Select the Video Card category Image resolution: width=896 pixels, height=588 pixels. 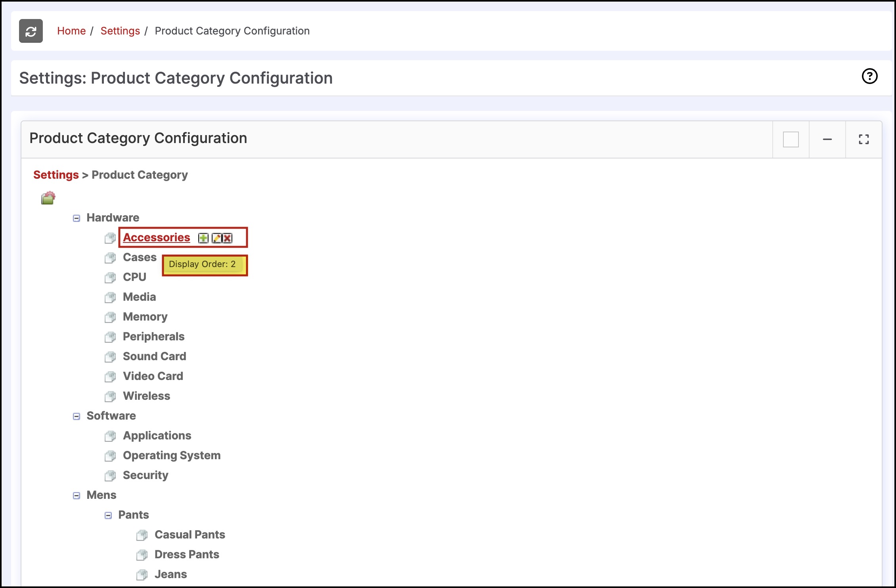(x=153, y=376)
